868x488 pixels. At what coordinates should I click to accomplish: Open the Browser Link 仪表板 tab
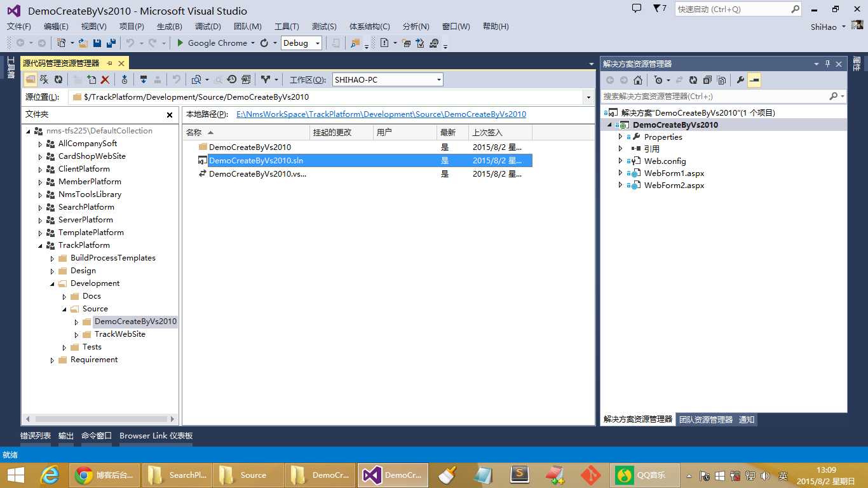pyautogui.click(x=156, y=436)
